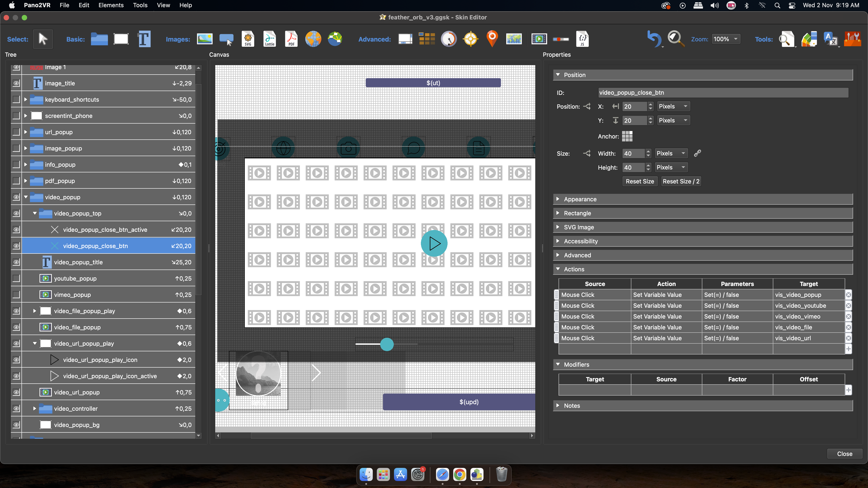Show the url_popup container

pyautogui.click(x=16, y=132)
